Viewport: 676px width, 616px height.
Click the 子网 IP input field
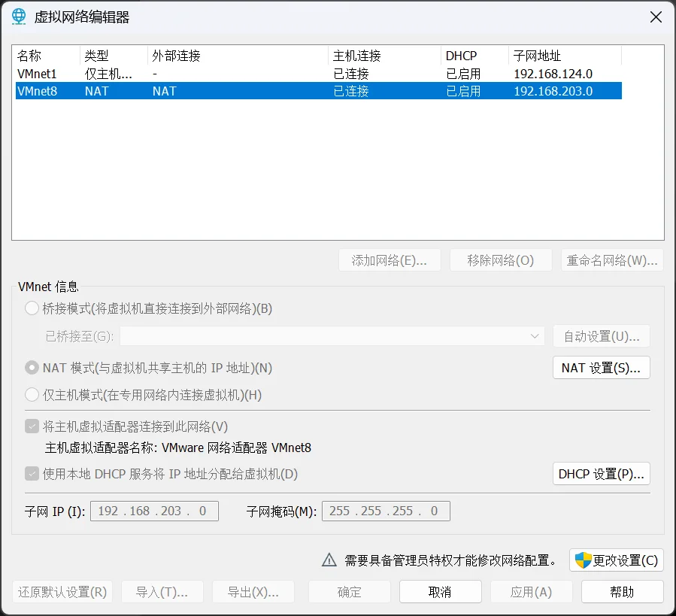(x=154, y=511)
